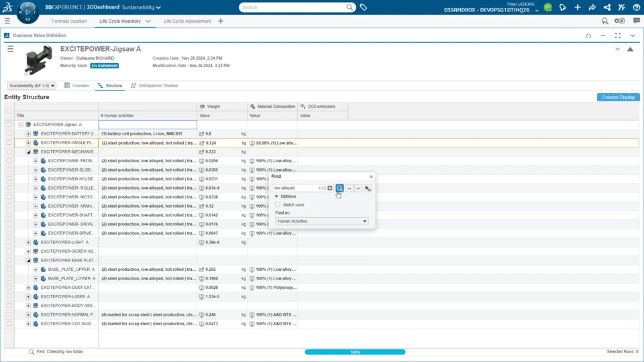Open Theo VIZERIE's profile avatar
The image size is (644, 362).
[548, 7]
